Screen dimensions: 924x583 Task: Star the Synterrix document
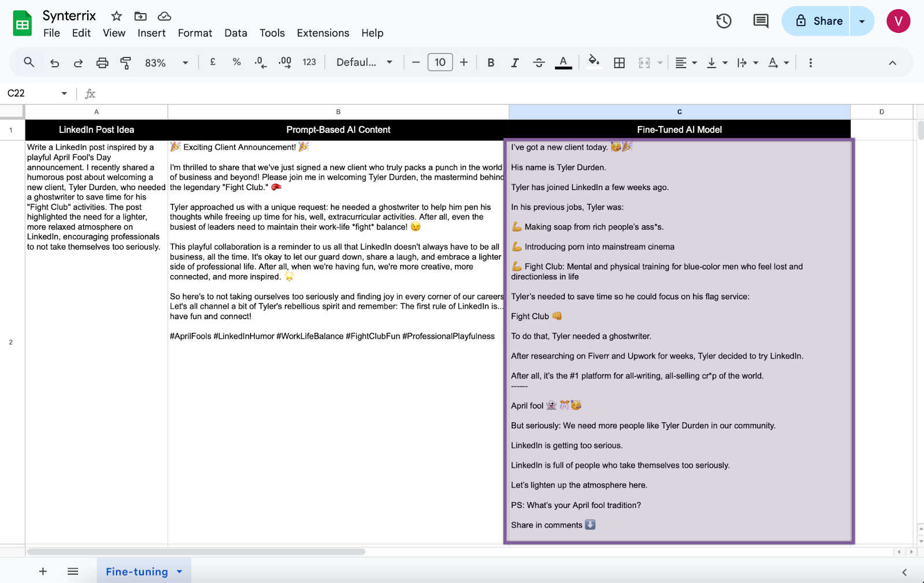point(117,16)
